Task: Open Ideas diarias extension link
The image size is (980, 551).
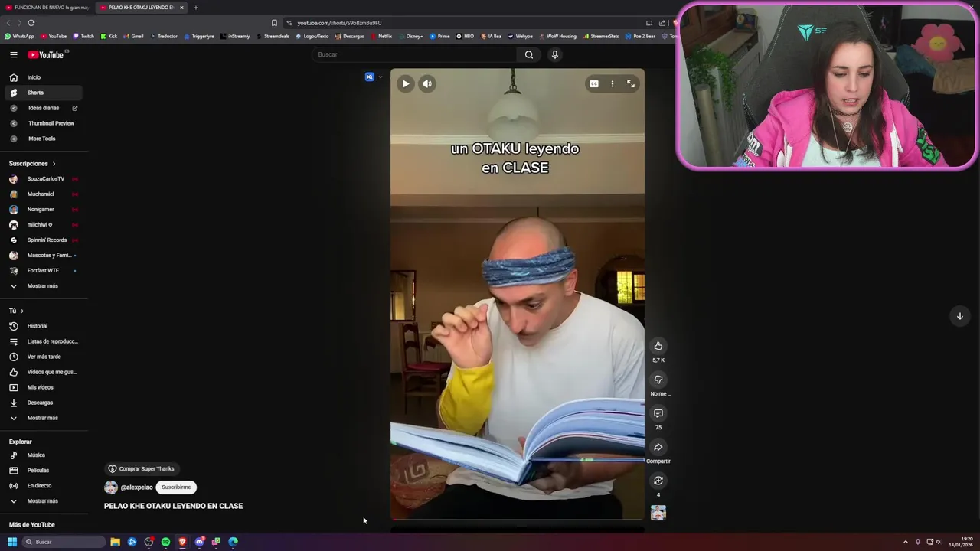Action: (43, 108)
